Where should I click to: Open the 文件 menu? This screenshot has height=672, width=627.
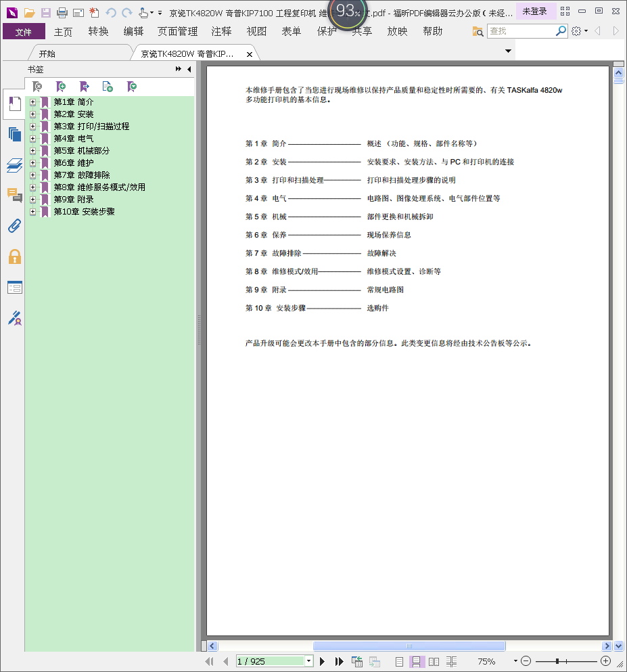(x=24, y=31)
